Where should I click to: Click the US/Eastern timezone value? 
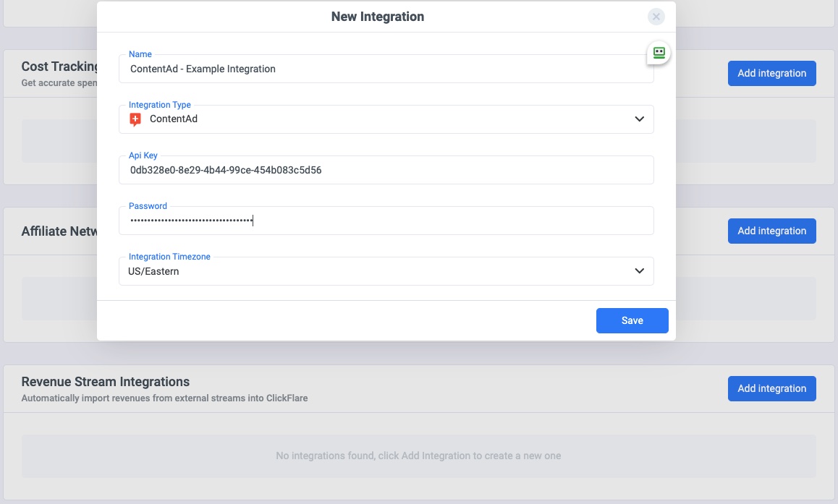coord(153,271)
